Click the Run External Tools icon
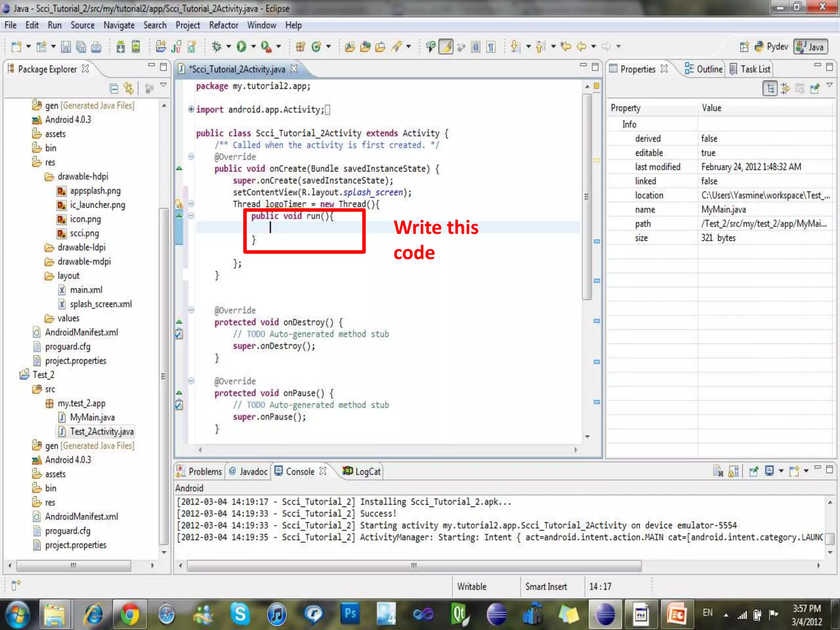This screenshot has height=630, width=840. pos(266,47)
